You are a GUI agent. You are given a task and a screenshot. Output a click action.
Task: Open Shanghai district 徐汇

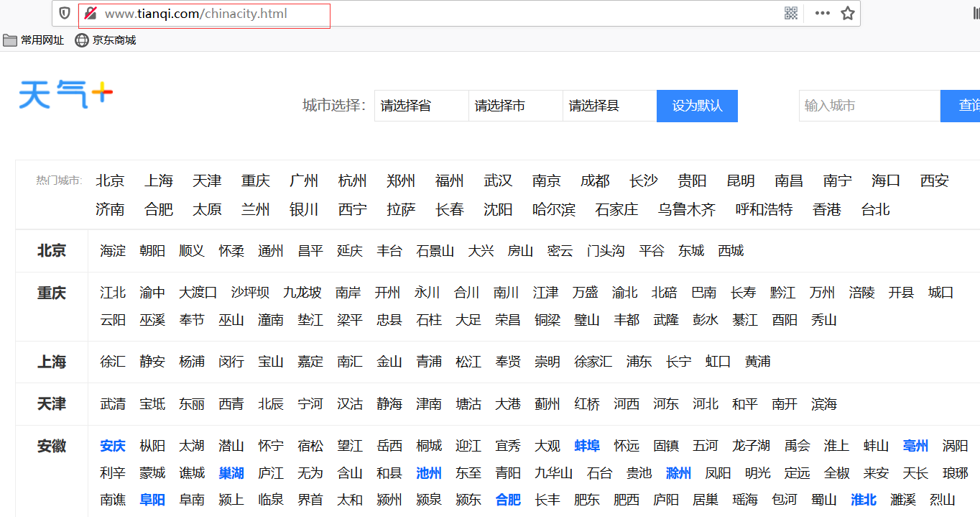(x=113, y=362)
